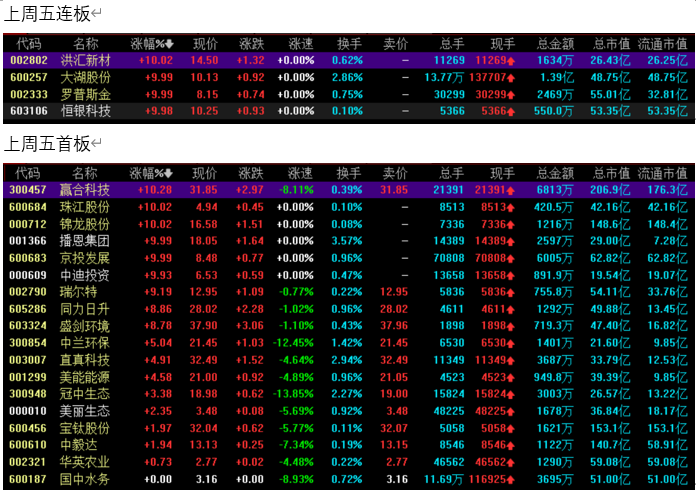Image resolution: width=696 pixels, height=494 pixels.
Task: Click the 137707 current volume cell
Action: [x=492, y=77]
